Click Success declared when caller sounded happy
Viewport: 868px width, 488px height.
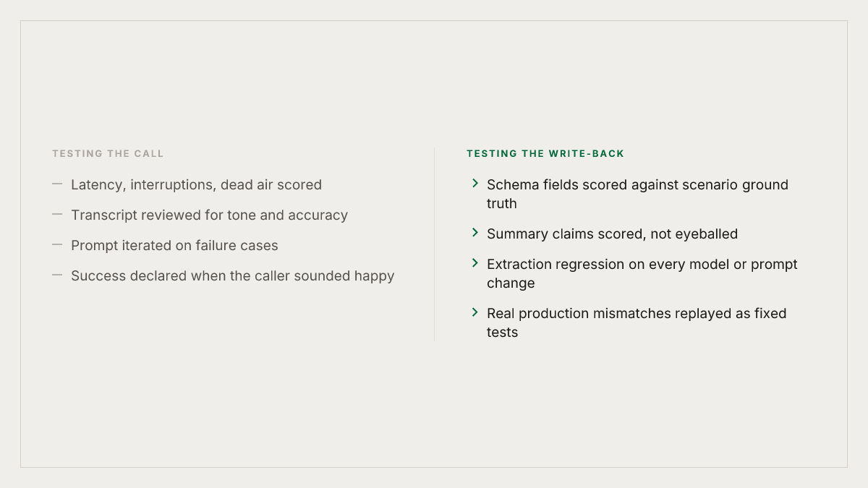click(233, 276)
